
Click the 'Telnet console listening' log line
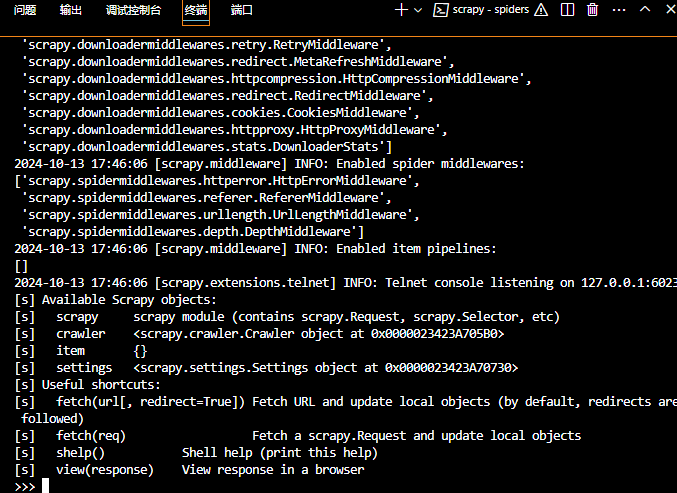click(346, 283)
